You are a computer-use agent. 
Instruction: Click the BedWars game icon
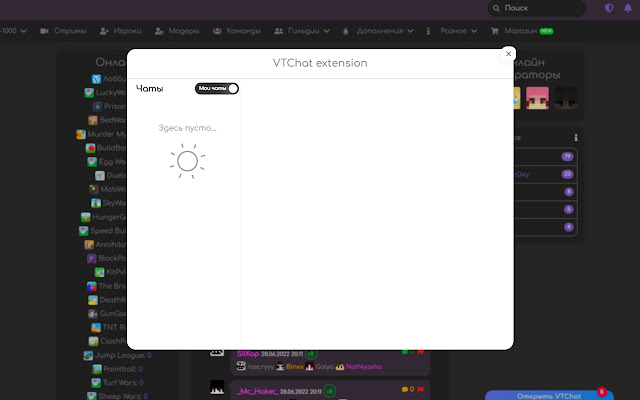[93, 120]
